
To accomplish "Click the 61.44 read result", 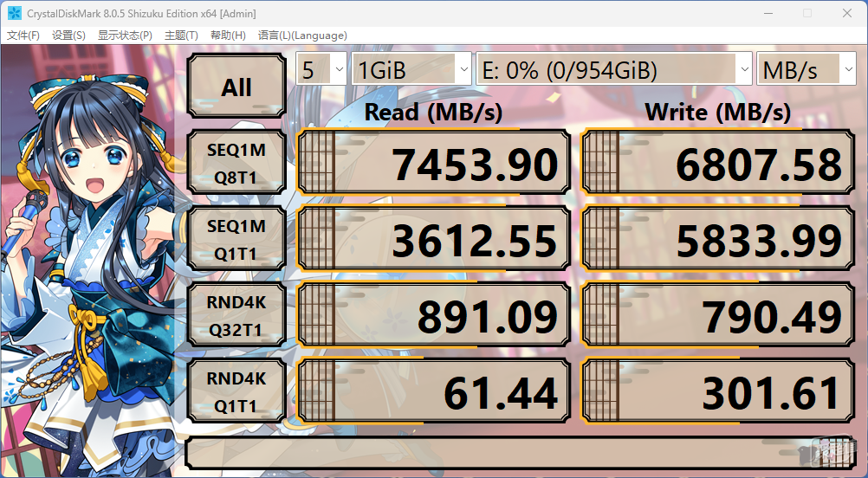I will [433, 391].
